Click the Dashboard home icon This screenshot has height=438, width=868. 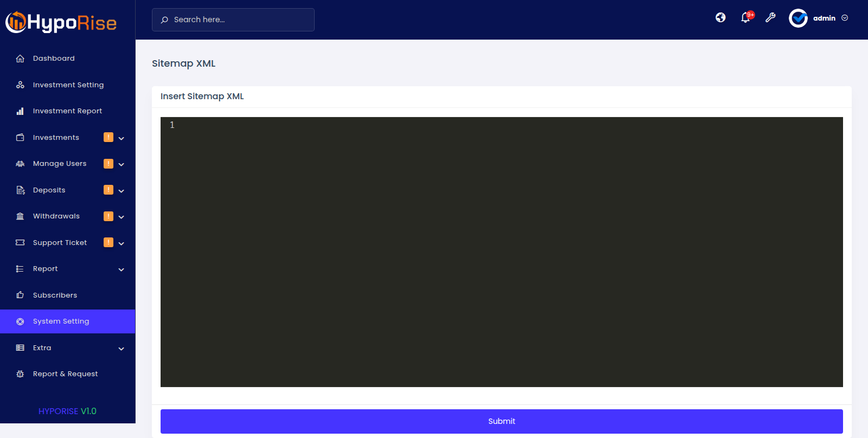pyautogui.click(x=20, y=59)
